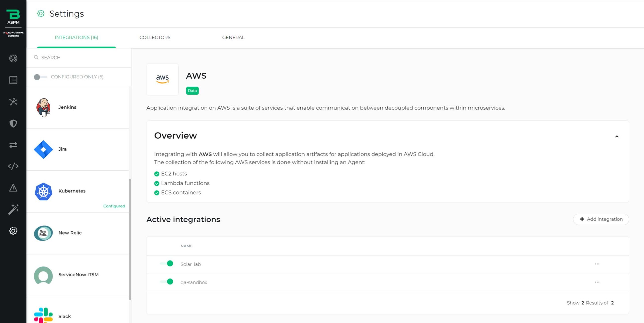The width and height of the screenshot is (644, 323).
Task: Click the green Data tag
Action: pyautogui.click(x=192, y=91)
